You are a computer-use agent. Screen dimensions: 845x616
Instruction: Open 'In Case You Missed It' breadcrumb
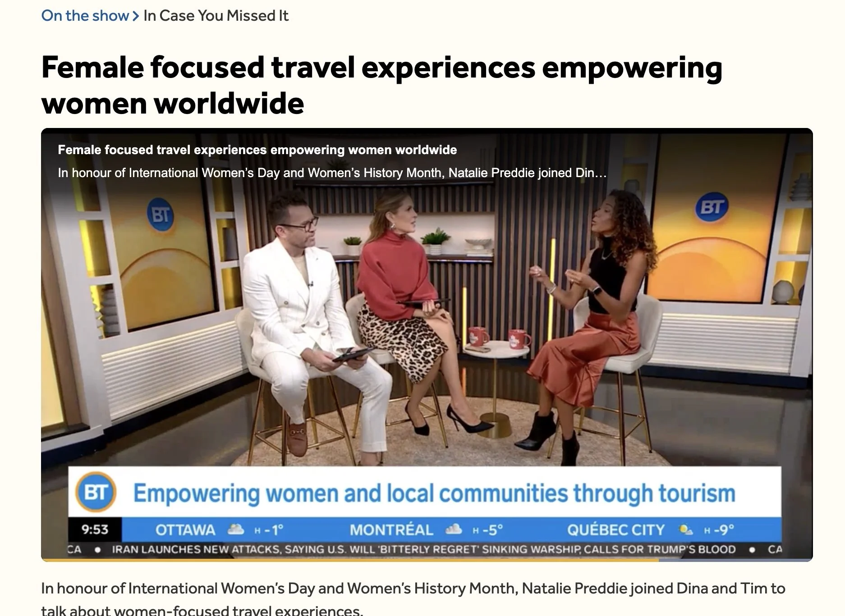[216, 16]
